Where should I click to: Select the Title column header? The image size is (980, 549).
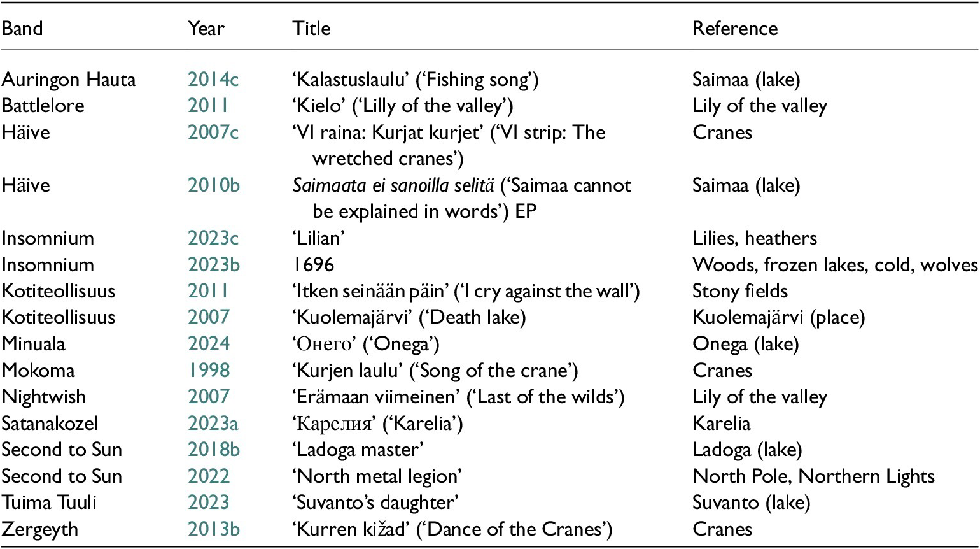point(311,29)
